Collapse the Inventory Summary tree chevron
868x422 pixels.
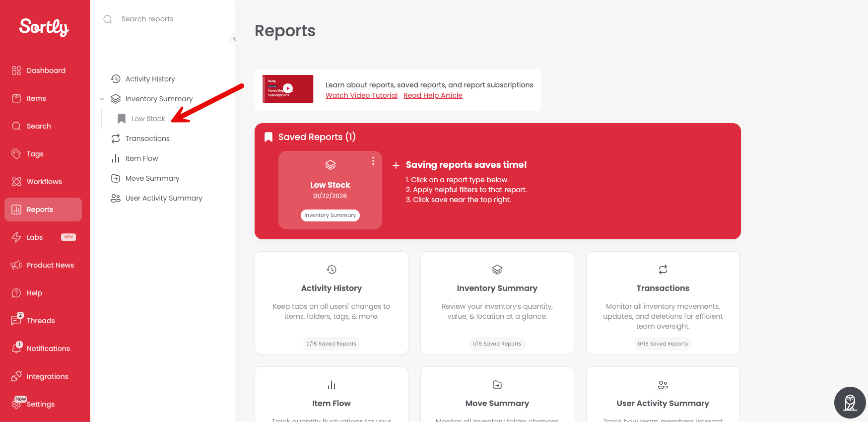click(x=102, y=99)
